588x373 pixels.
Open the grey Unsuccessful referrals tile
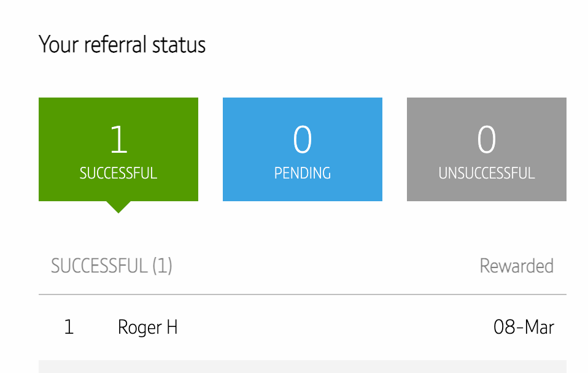(486, 149)
